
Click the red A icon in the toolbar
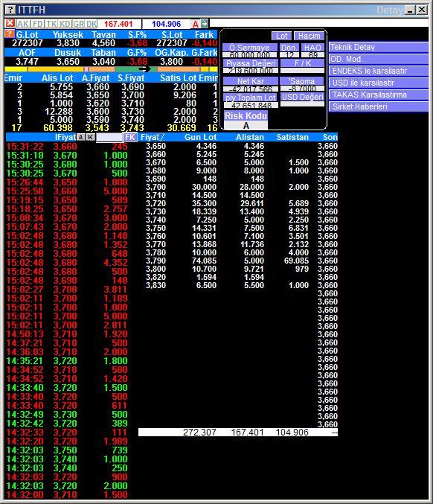tap(196, 24)
